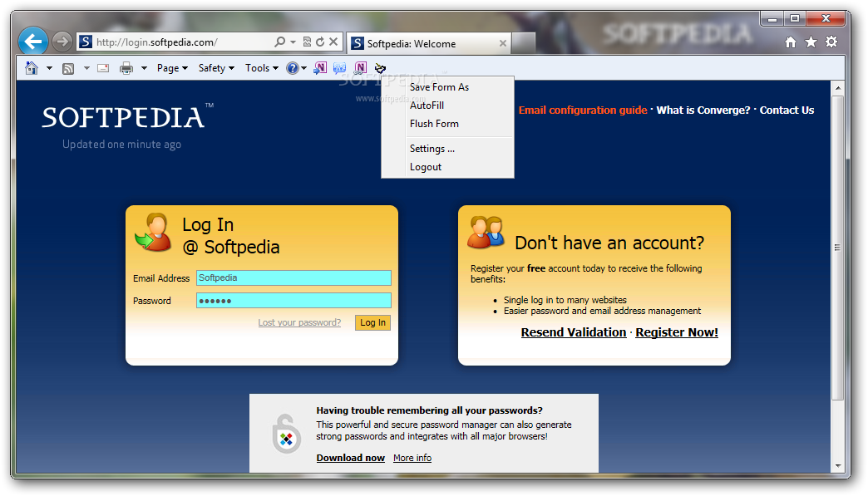Click into the Email Address field
This screenshot has width=868, height=496.
(x=293, y=277)
